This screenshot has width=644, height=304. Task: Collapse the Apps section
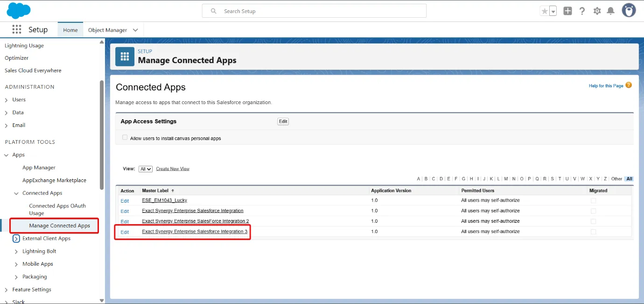tap(6, 155)
